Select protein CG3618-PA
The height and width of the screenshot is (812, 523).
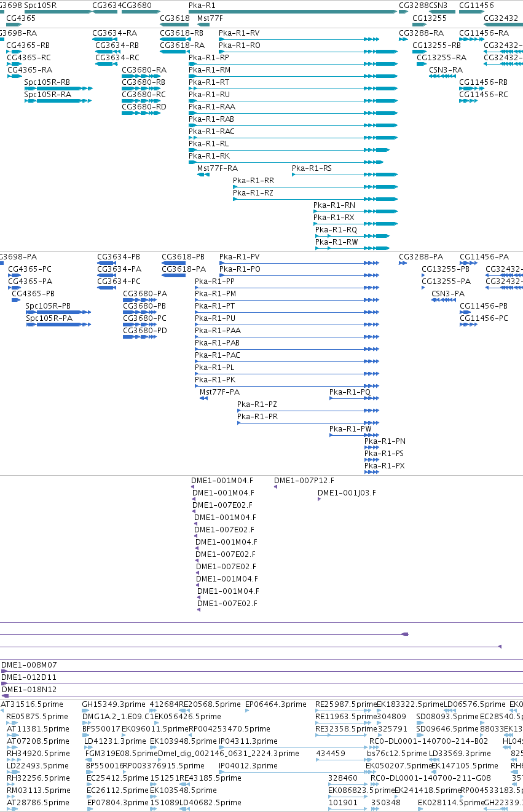click(x=184, y=269)
